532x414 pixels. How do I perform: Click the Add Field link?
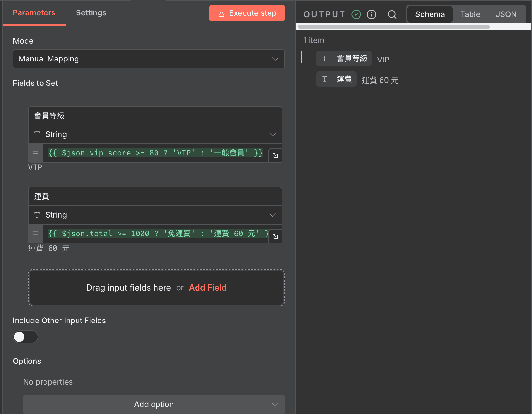[208, 288]
